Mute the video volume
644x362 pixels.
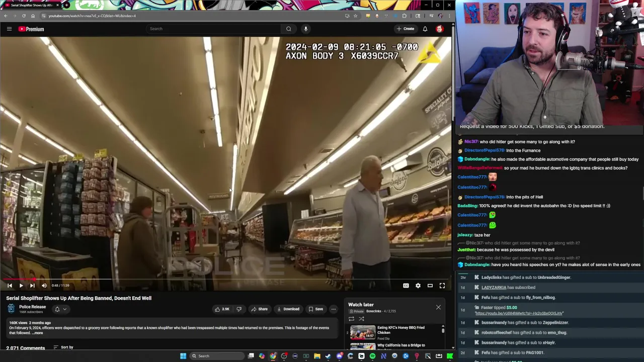click(44, 286)
